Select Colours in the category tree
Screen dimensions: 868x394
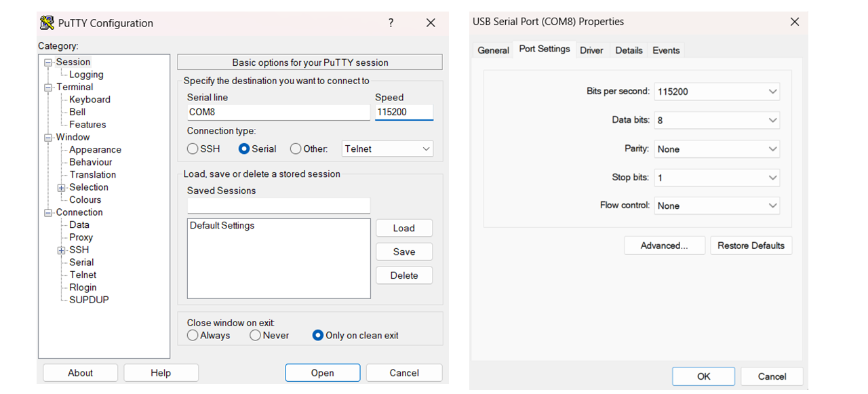click(x=85, y=200)
